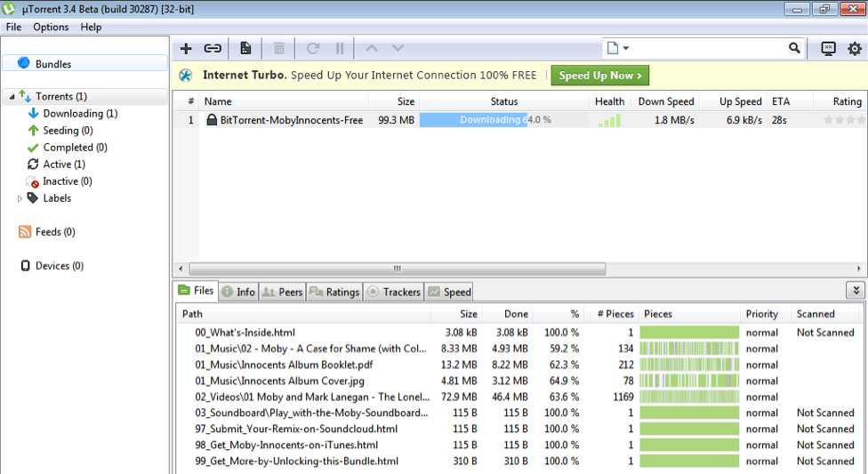Image resolution: width=868 pixels, height=474 pixels.
Task: Expand the Labels tree node
Action: tap(20, 198)
